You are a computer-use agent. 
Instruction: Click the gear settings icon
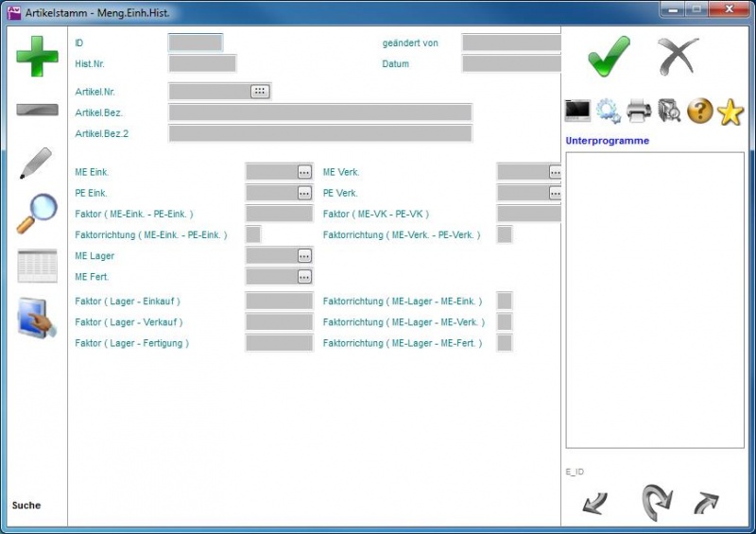click(x=608, y=112)
